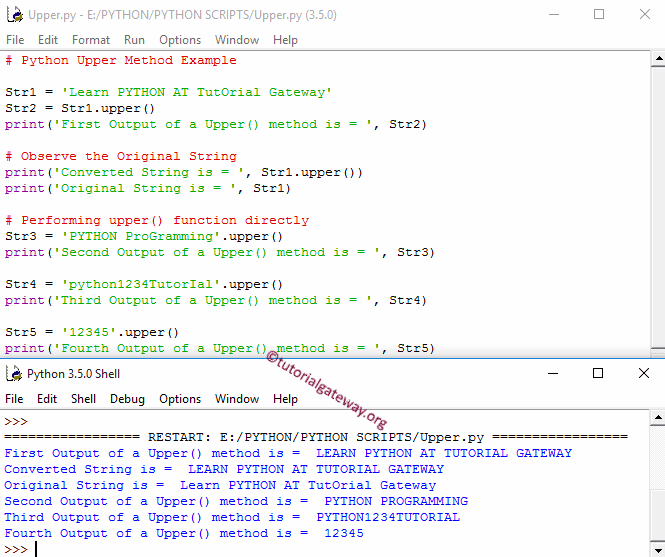Click the Python 3.5.0 Shell window icon

point(14,374)
